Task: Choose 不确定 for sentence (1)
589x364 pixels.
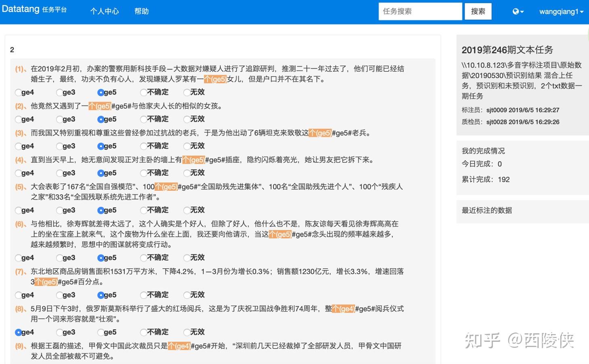Action: (x=143, y=93)
